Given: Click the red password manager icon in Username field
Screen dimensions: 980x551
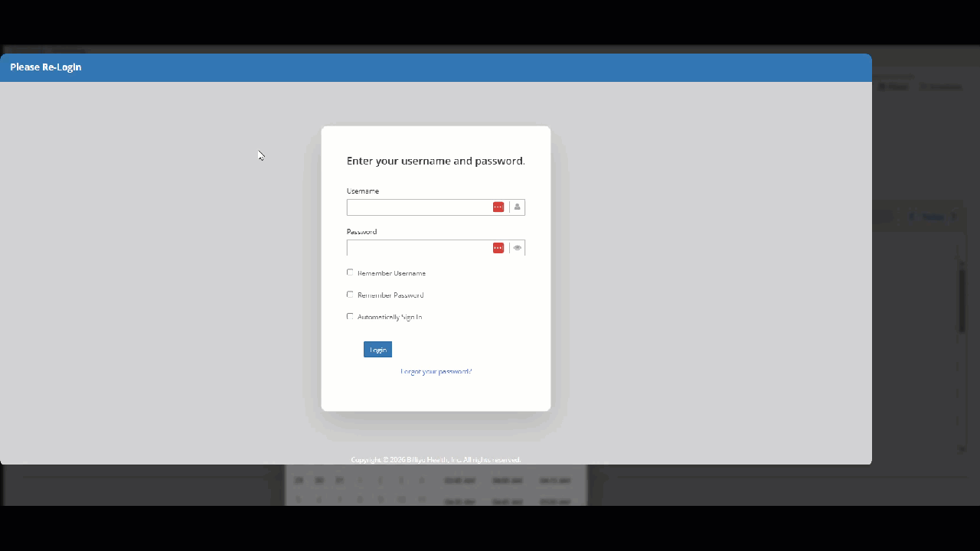Looking at the screenshot, I should (498, 207).
